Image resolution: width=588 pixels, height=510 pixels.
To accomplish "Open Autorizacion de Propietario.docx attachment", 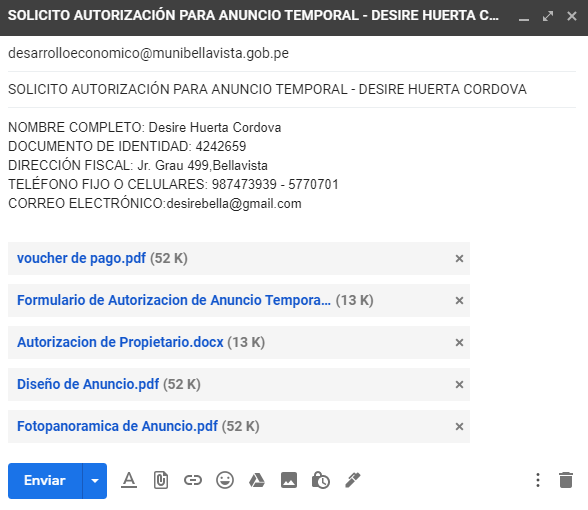I will click(120, 342).
